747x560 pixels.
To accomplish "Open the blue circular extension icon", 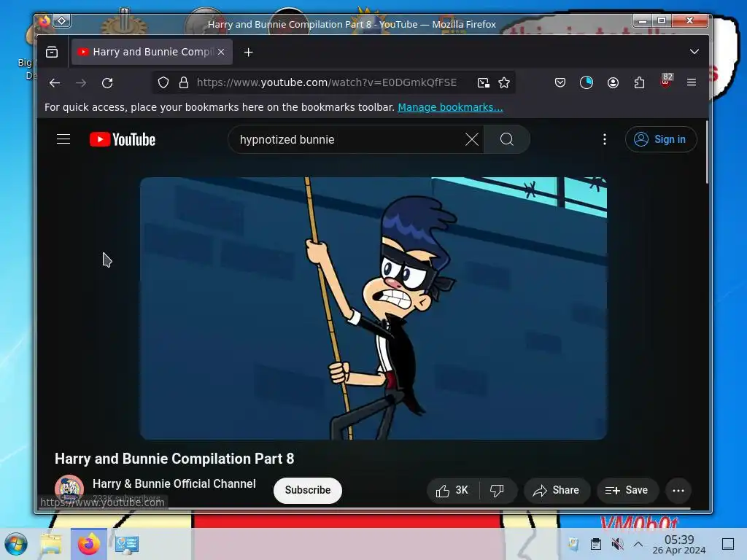I will (587, 83).
